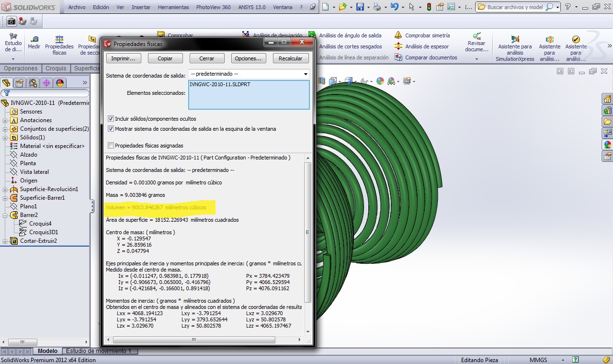
Task: Click the New document icon
Action: 325,7
